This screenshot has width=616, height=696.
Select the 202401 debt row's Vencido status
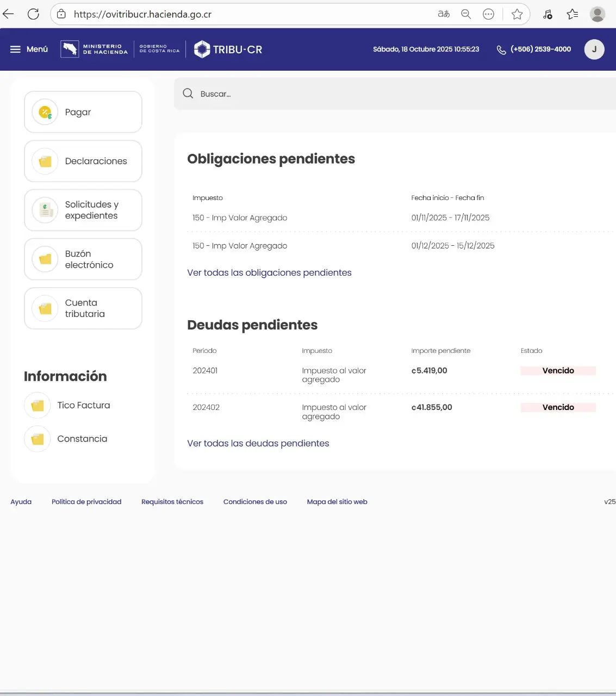click(558, 371)
